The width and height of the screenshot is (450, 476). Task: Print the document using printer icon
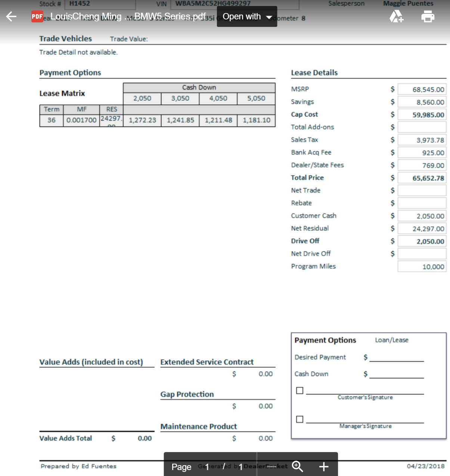coord(428,16)
